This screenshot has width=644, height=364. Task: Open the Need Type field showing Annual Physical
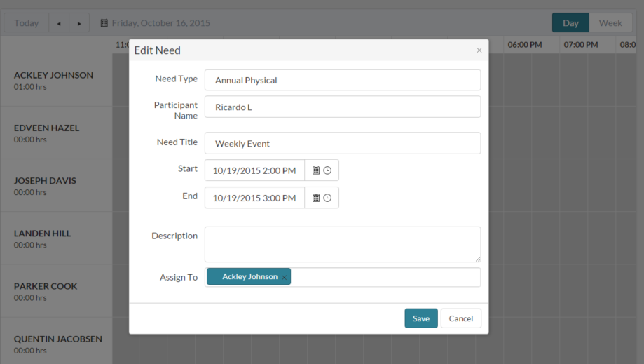tap(343, 80)
